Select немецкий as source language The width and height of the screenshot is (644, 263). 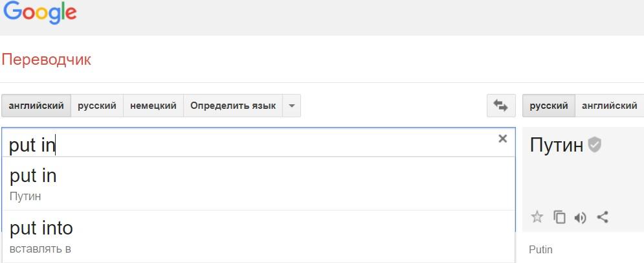pyautogui.click(x=153, y=106)
